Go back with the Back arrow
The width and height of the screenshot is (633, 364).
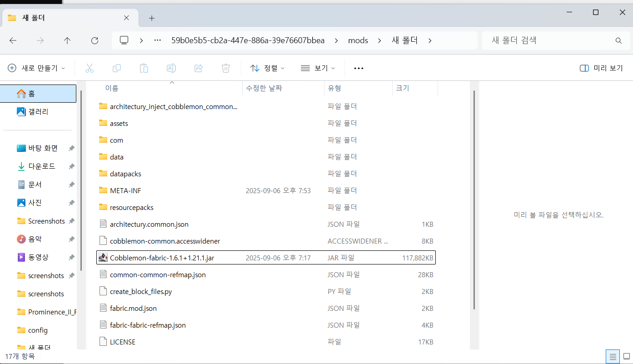click(x=13, y=40)
